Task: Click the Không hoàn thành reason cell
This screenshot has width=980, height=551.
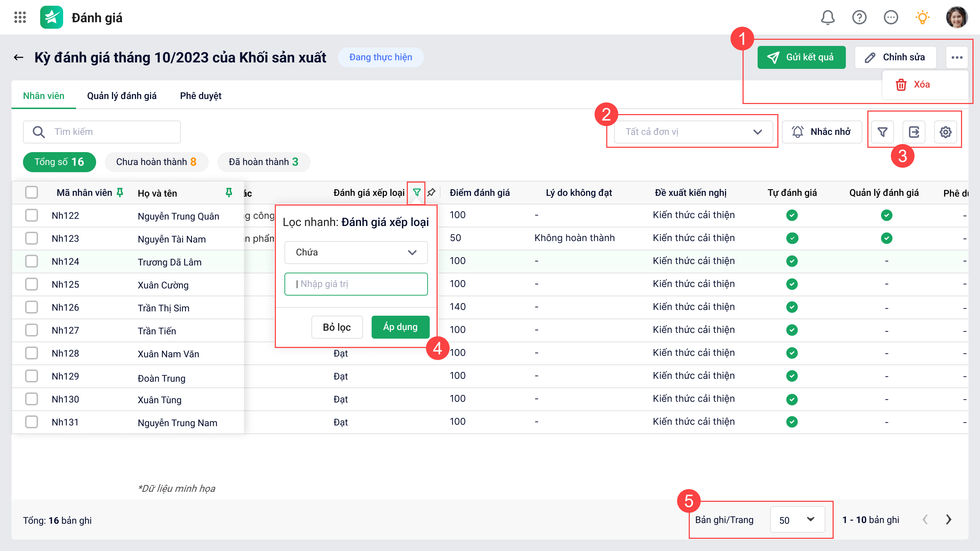Action: tap(574, 238)
